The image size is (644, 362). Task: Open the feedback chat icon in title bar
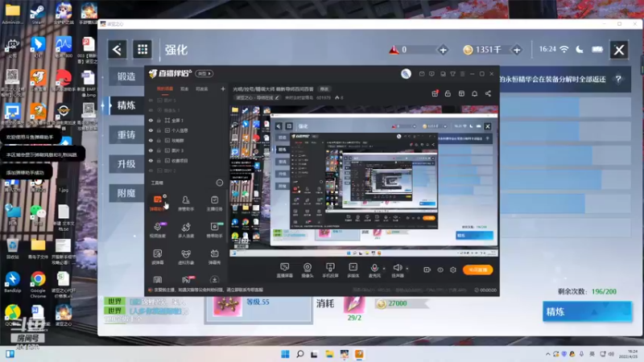pos(431,74)
